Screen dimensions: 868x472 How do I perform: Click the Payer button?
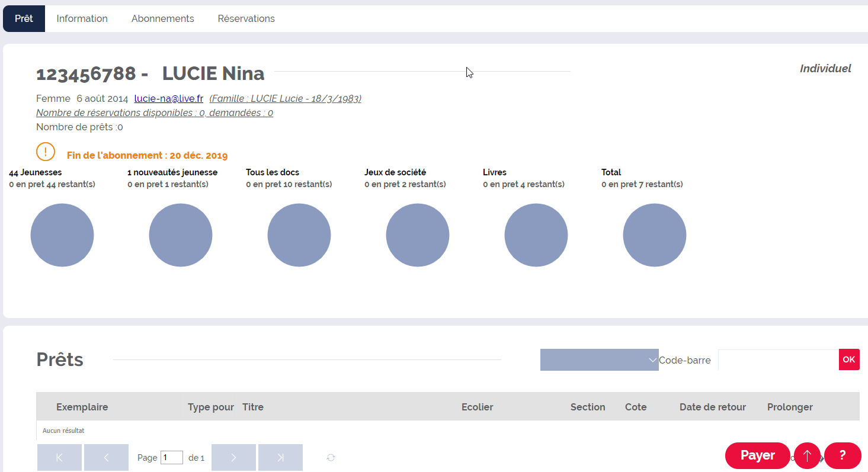(x=757, y=455)
